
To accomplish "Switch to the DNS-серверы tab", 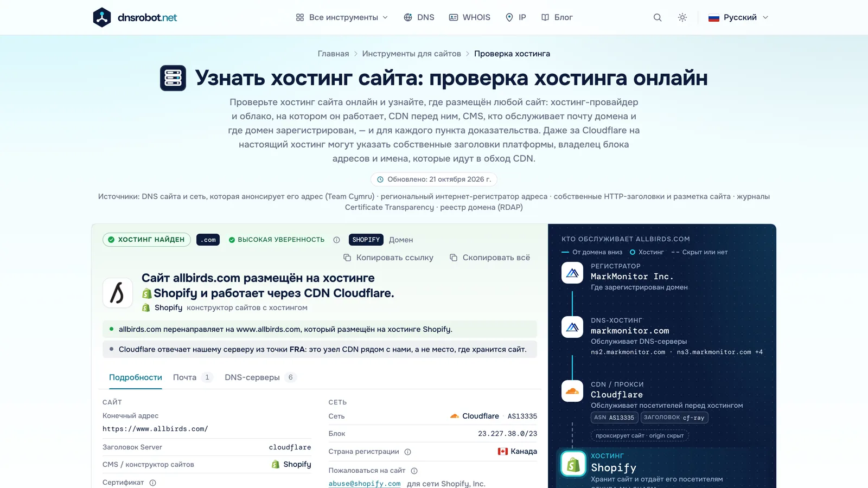I will [x=260, y=377].
